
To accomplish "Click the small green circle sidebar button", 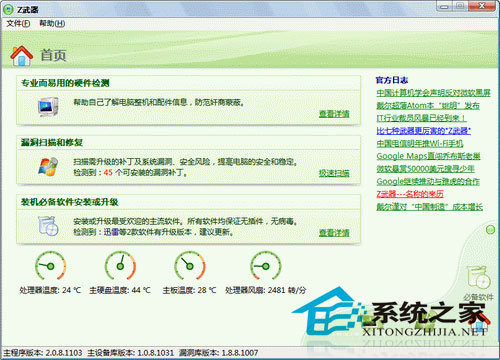I will [x=490, y=230].
